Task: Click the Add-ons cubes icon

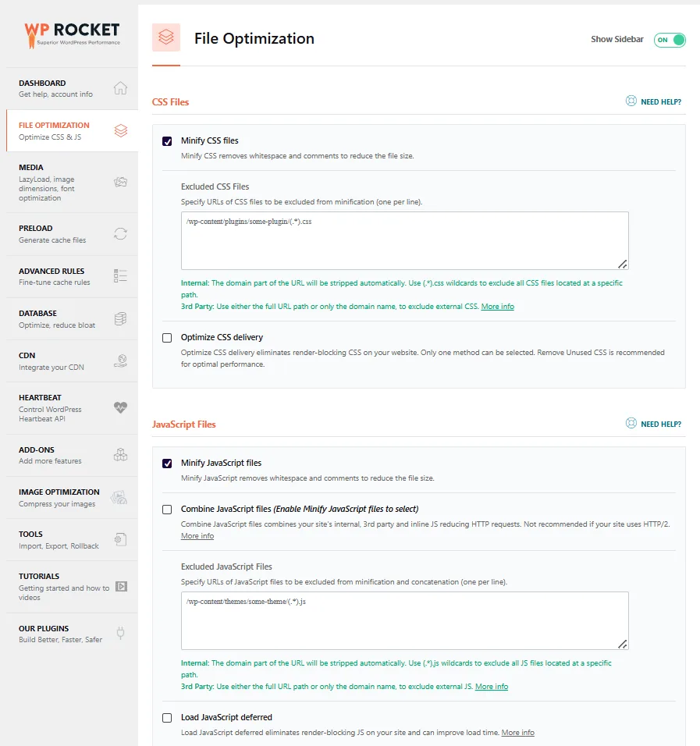Action: (x=120, y=455)
